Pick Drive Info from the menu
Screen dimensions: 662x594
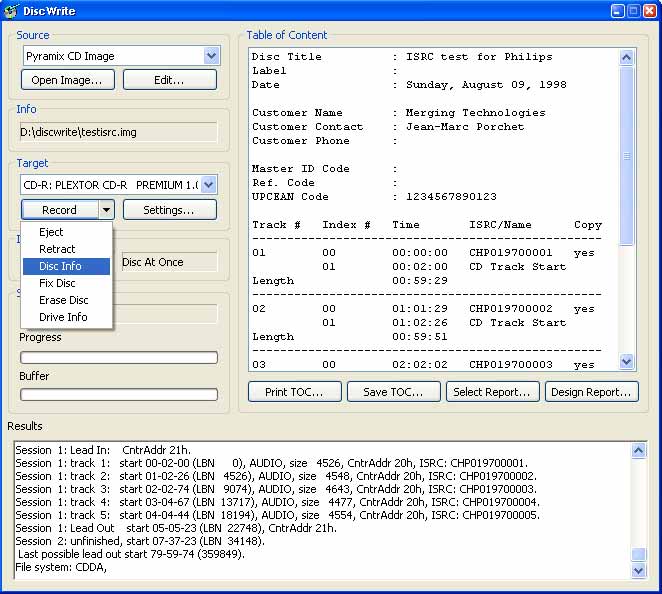tap(63, 317)
